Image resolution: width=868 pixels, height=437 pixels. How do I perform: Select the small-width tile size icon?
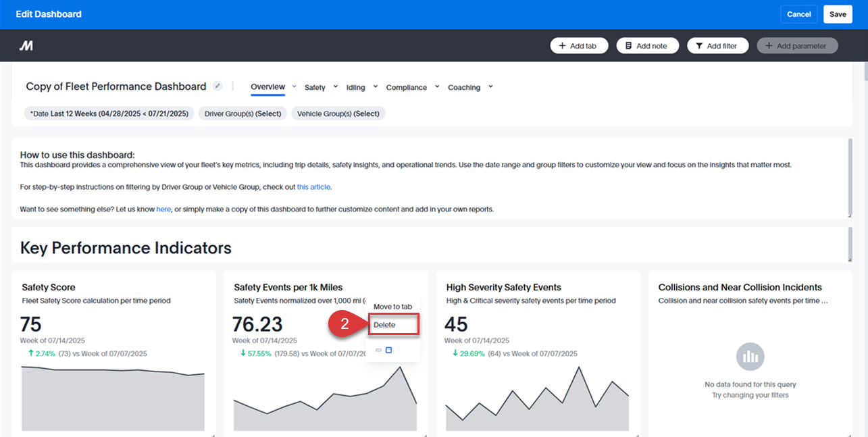pos(378,350)
